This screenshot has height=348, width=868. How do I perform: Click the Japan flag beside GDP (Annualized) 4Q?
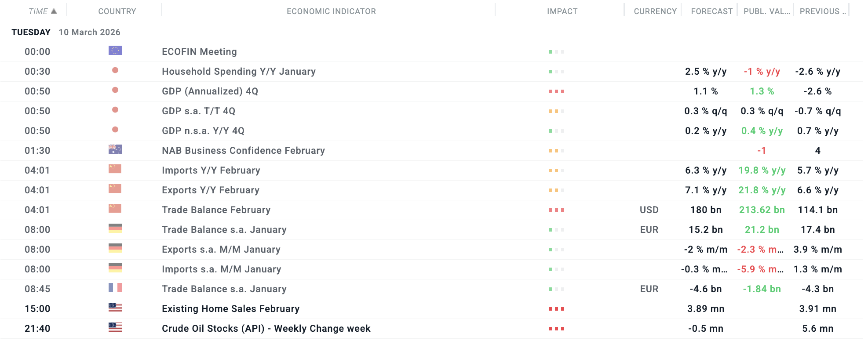point(115,91)
